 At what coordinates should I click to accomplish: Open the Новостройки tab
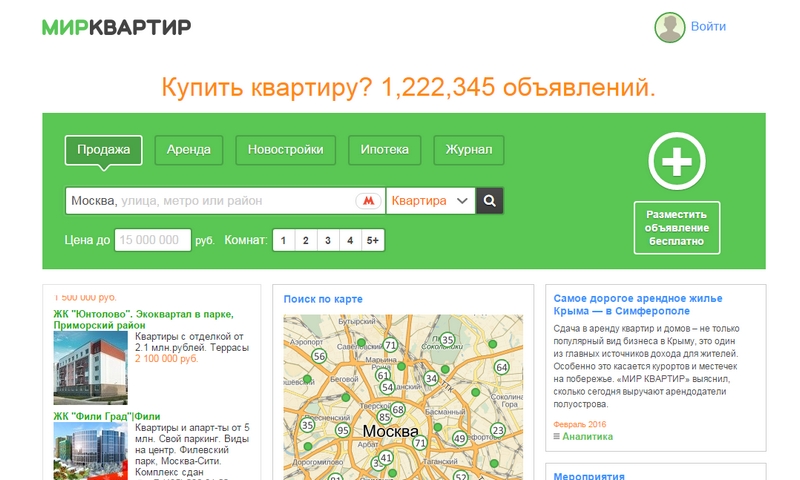coord(285,150)
